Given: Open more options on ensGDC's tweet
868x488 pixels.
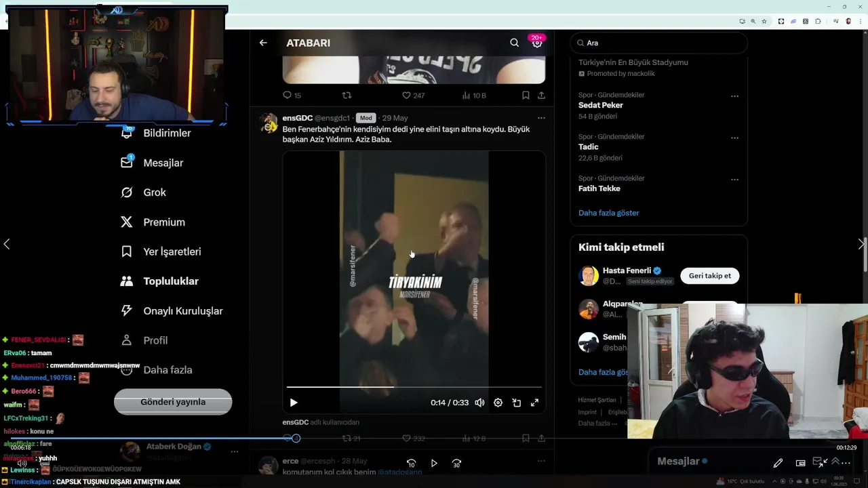Looking at the screenshot, I should [x=541, y=118].
